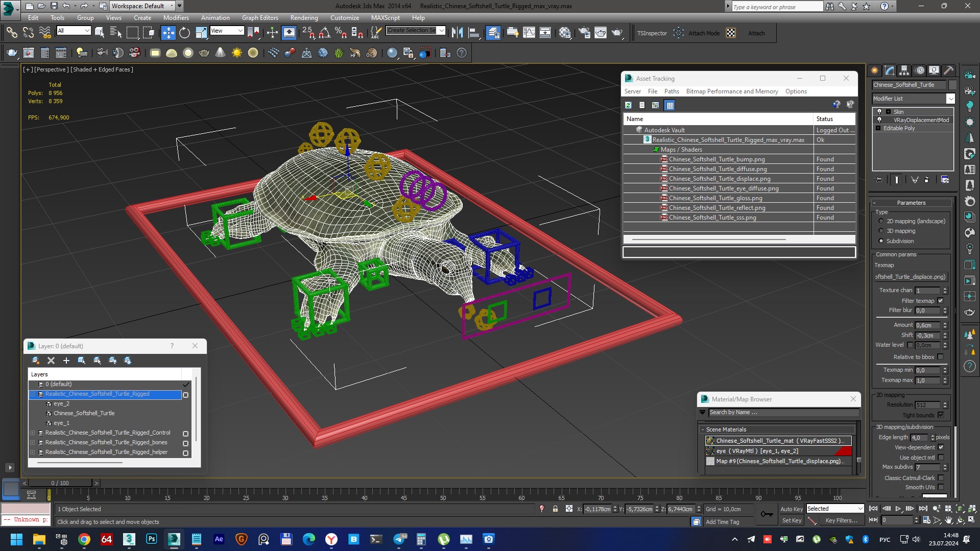
Task: Open the Display command panel tab
Action: click(934, 70)
